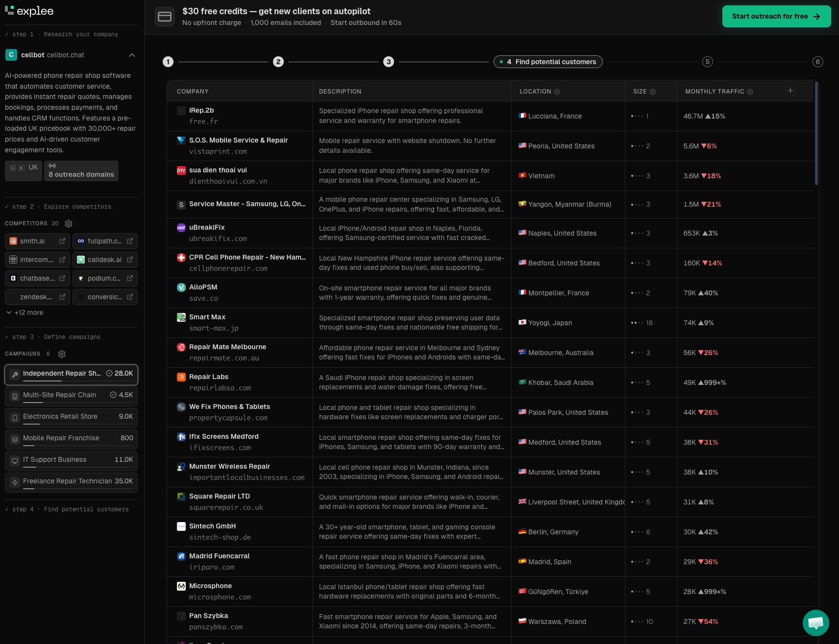
Task: Click the explee logo
Action: click(29, 11)
